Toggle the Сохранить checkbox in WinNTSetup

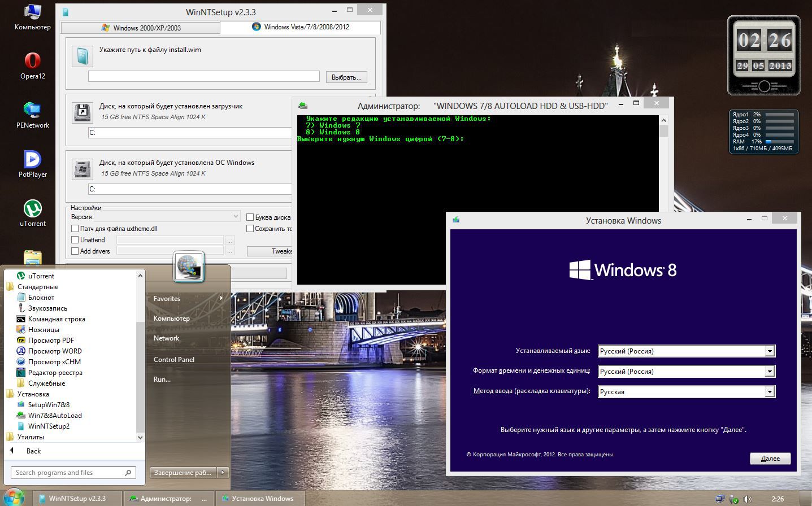point(250,229)
